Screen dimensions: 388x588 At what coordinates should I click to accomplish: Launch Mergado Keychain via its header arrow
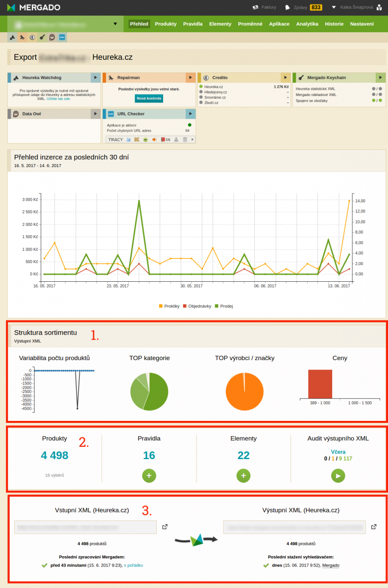point(381,77)
